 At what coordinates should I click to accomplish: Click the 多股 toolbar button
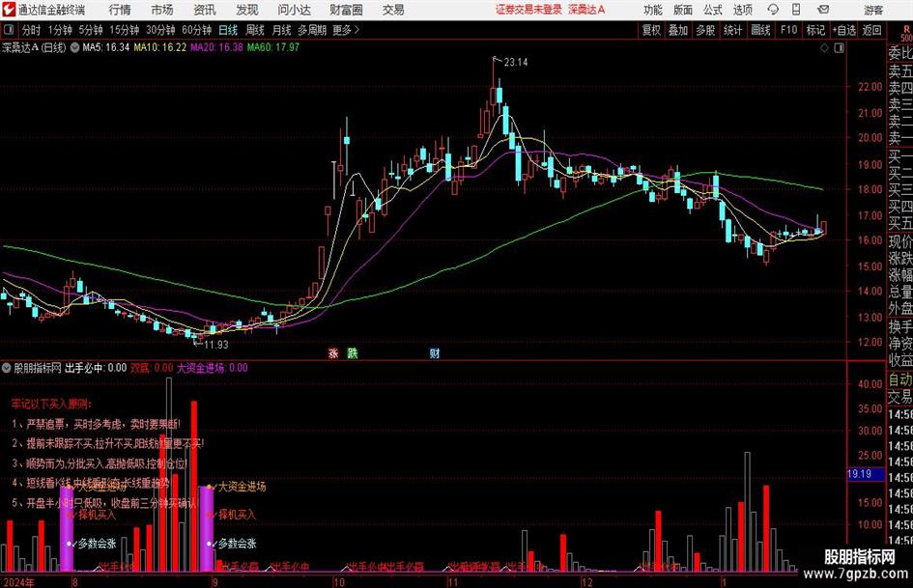pos(705,30)
